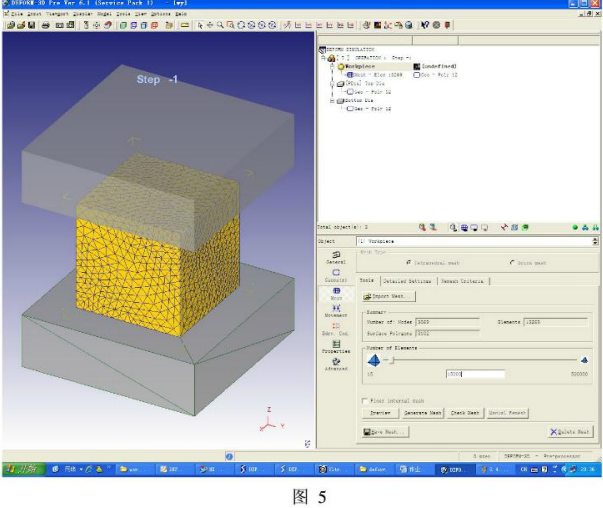Click the green dot icon below object tree

click(x=575, y=228)
